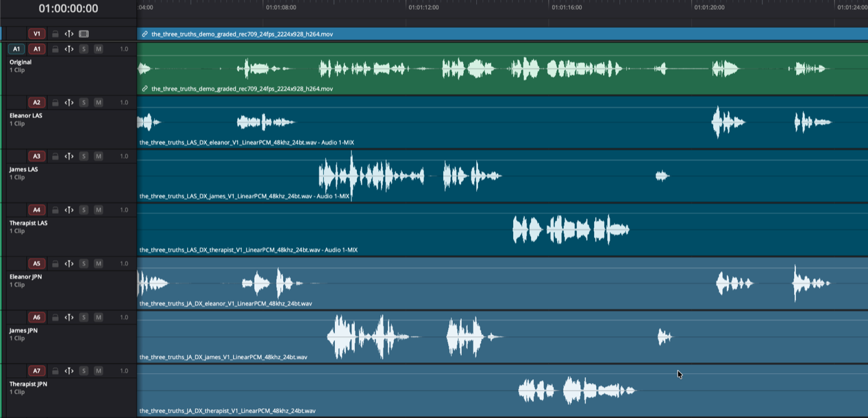
Task: Select clip the_three_truths_JA_DX_james_V1 wav
Action: tap(223, 357)
